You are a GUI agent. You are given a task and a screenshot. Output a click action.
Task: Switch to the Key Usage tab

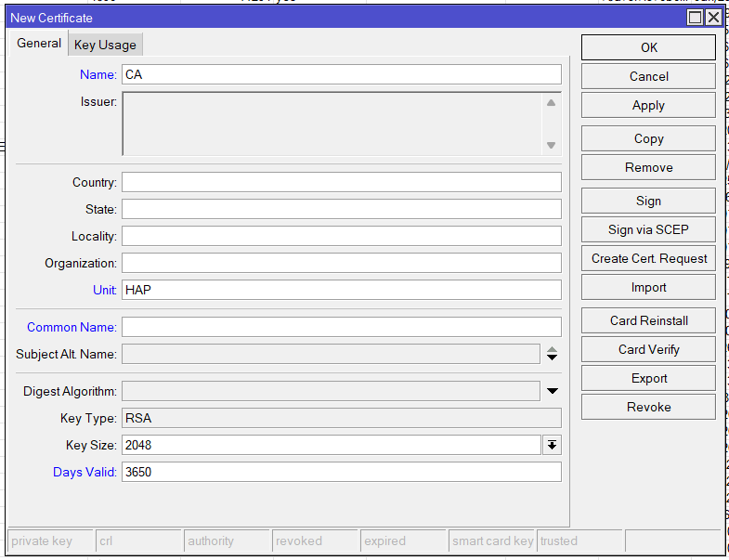click(105, 45)
